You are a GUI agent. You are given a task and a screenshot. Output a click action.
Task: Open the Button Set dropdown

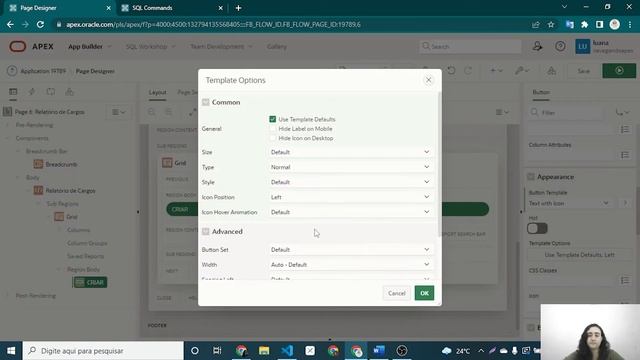(350, 249)
